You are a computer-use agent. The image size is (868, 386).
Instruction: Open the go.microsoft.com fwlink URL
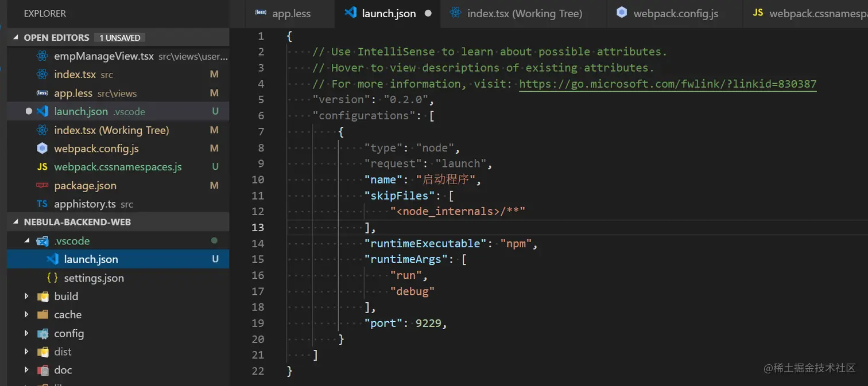pyautogui.click(x=668, y=84)
